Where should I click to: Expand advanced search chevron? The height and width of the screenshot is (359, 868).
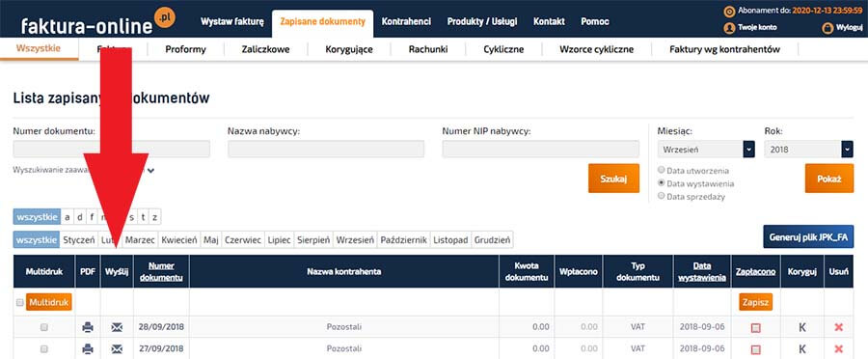coord(150,171)
